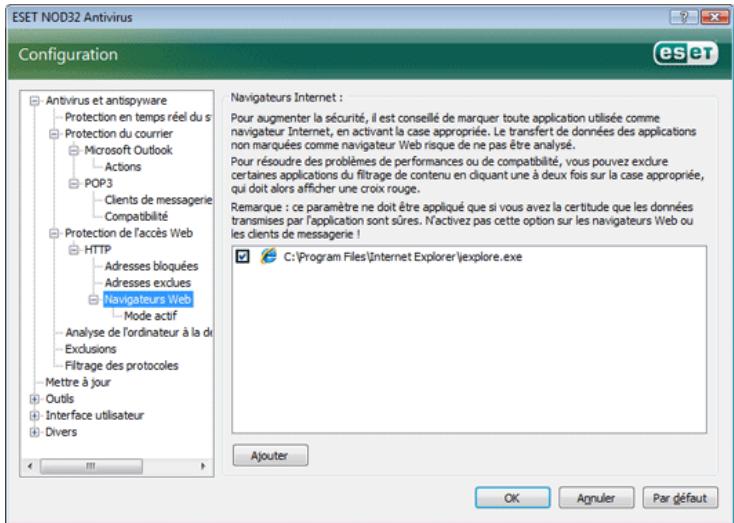Screen dimensions: 734x523
Task: Confirm with the OK button
Action: tap(512, 498)
